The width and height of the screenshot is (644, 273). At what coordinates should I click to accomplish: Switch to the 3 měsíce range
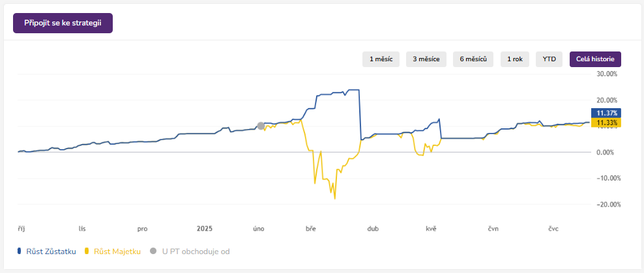tap(426, 59)
